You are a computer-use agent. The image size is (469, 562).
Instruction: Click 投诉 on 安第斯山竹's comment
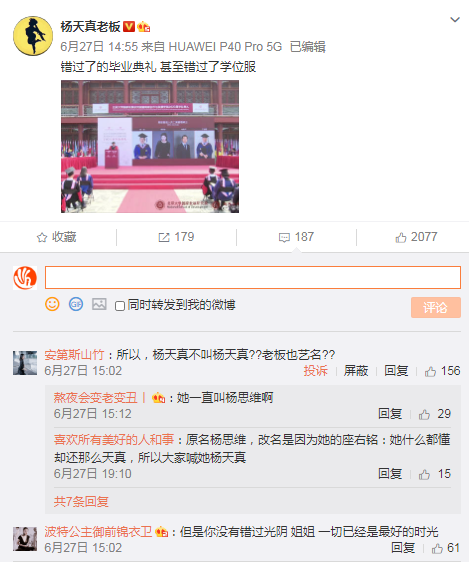coord(316,371)
